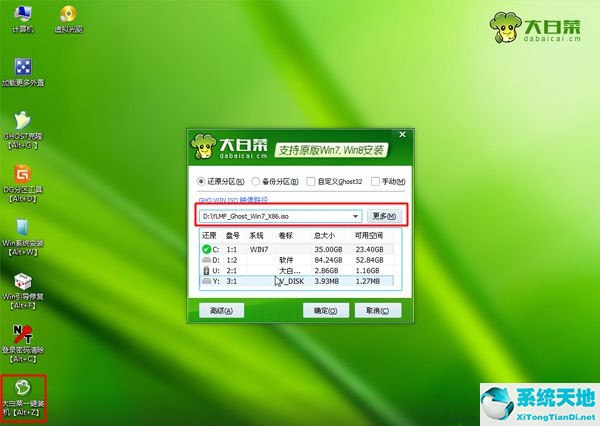
Task: Open the load more peripherals desktop icon
Action: (23, 72)
